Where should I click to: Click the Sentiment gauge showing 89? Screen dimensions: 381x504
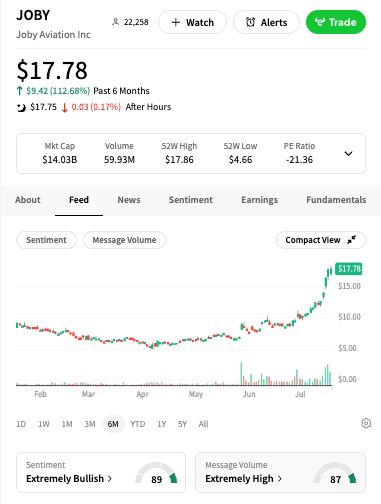click(x=156, y=473)
